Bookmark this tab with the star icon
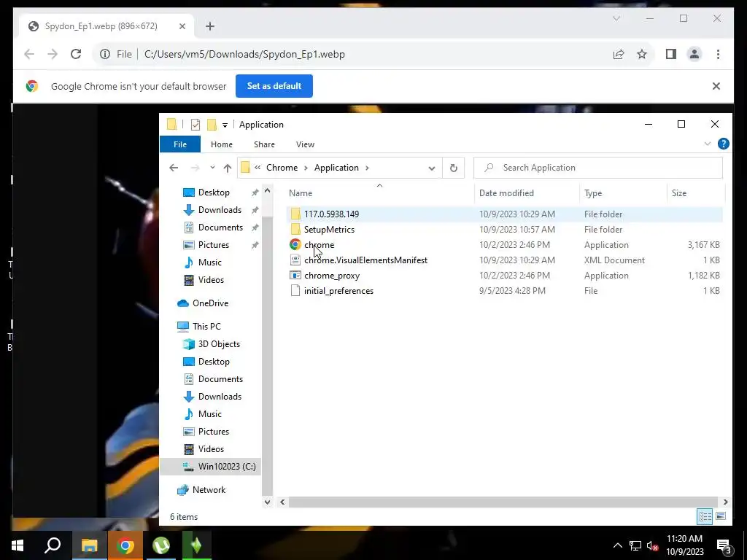Image resolution: width=747 pixels, height=560 pixels. [642, 54]
